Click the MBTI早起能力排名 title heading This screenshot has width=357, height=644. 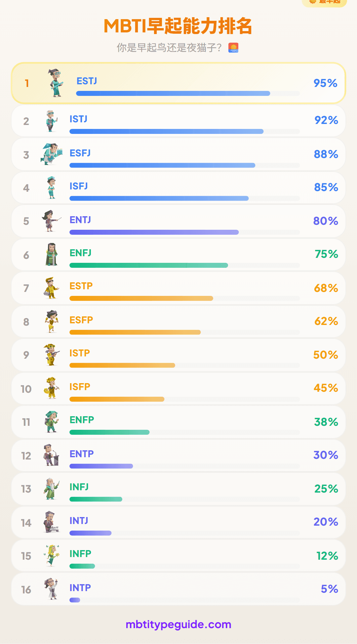[178, 26]
